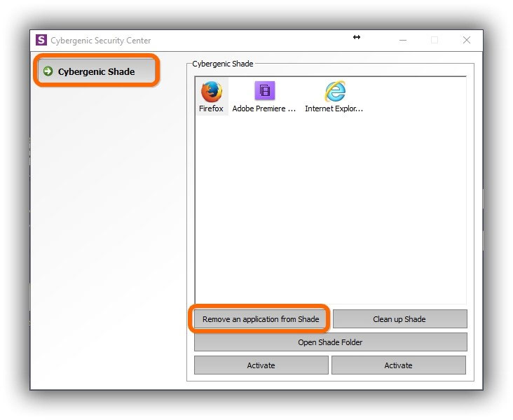
Task: Click the Cybergenic Security Center title text
Action: click(x=100, y=41)
